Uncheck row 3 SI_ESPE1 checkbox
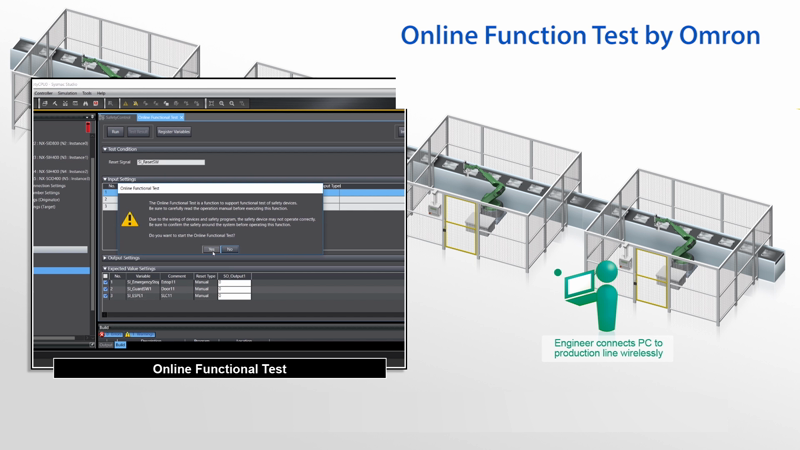 (106, 295)
